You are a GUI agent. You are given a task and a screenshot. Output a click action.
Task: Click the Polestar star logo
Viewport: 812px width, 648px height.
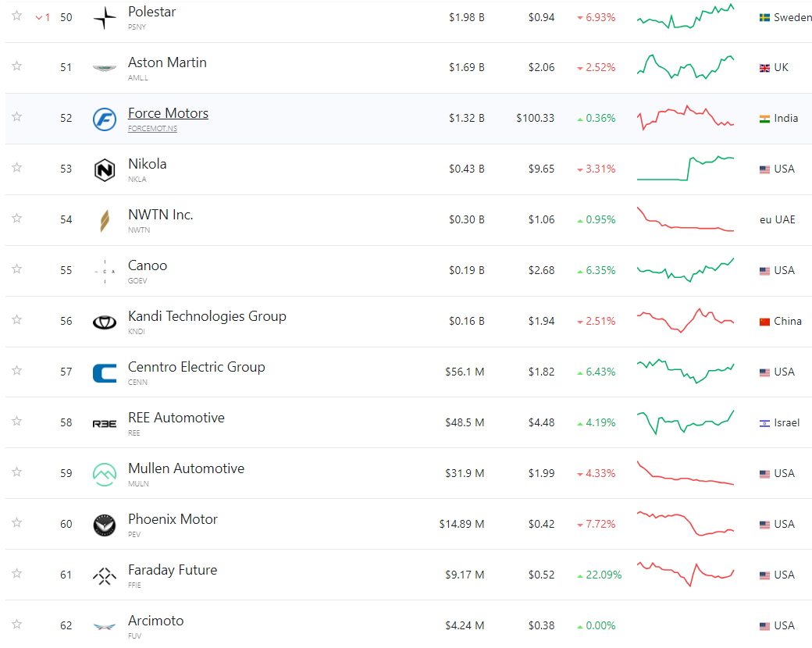click(105, 18)
